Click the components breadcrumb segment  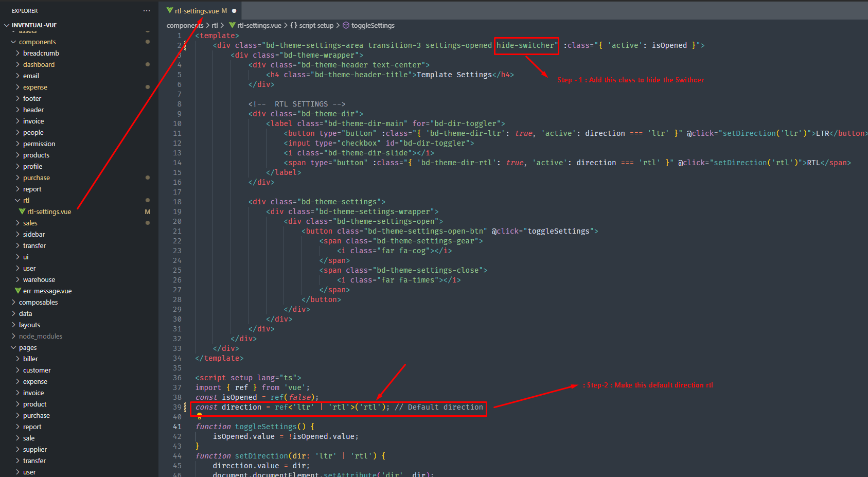tap(185, 25)
